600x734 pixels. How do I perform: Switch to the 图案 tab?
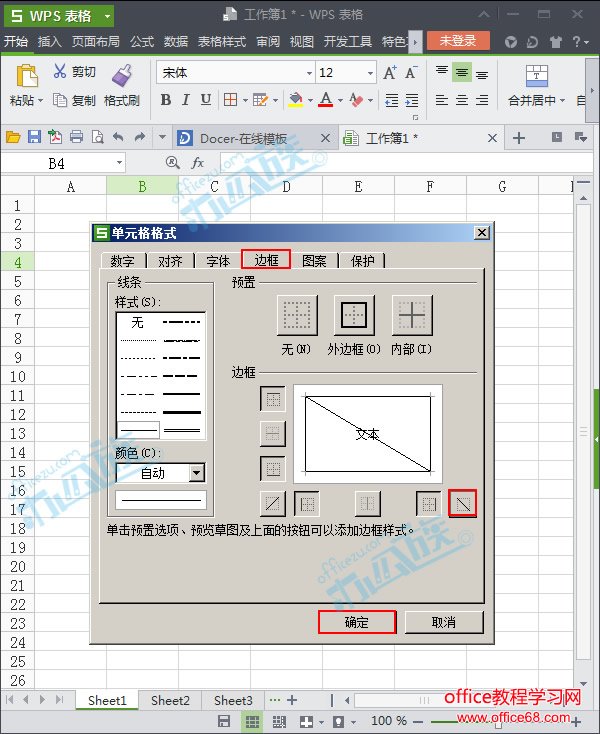[x=314, y=260]
